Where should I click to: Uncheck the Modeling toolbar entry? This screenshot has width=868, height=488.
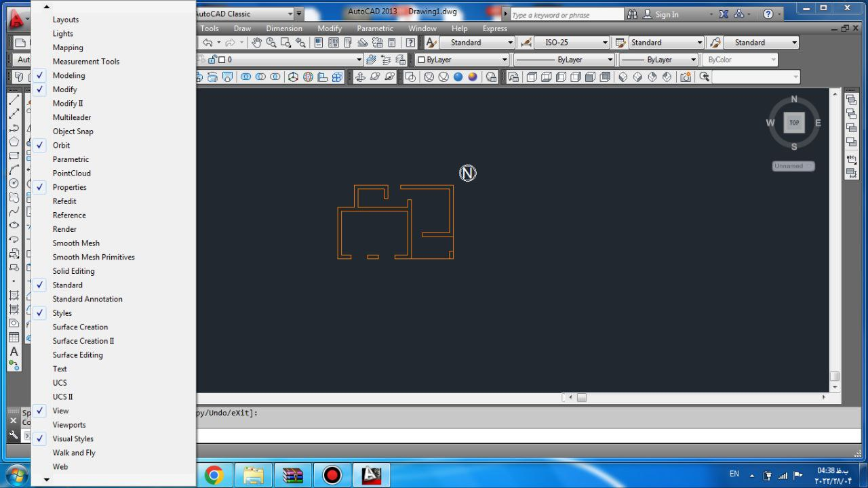[68, 75]
